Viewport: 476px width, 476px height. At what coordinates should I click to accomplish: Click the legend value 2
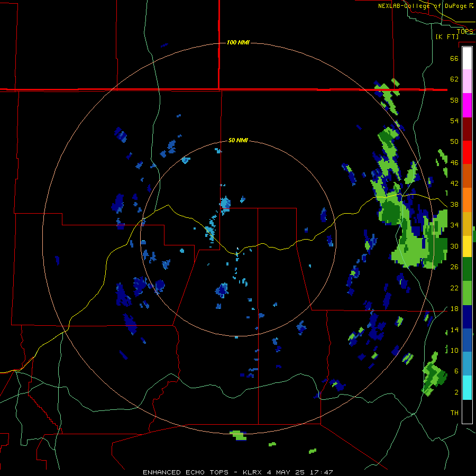point(456,392)
